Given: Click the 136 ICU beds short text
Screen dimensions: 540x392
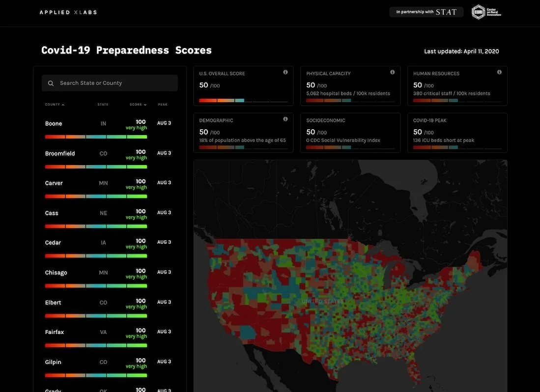Looking at the screenshot, I should click(x=444, y=140).
